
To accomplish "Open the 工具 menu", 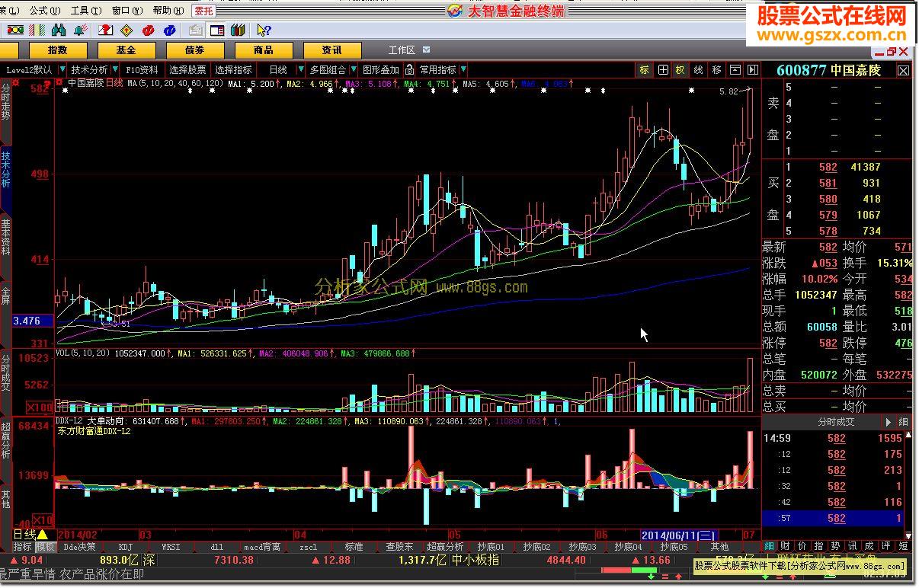I will pyautogui.click(x=85, y=11).
